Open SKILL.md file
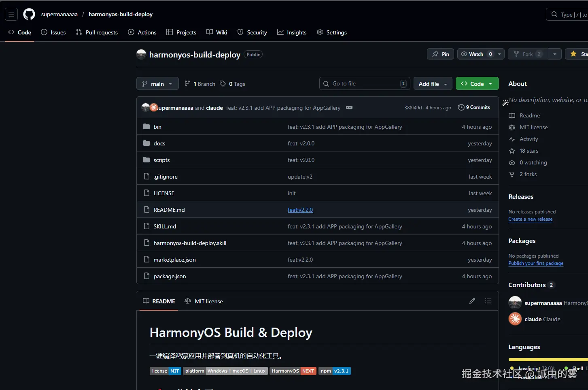This screenshot has height=390, width=588. click(x=165, y=226)
